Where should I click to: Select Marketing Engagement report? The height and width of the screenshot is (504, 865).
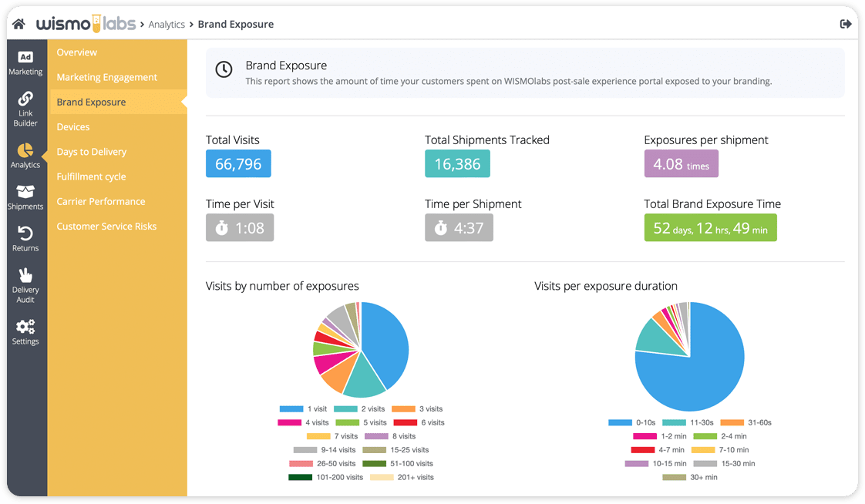click(x=106, y=77)
